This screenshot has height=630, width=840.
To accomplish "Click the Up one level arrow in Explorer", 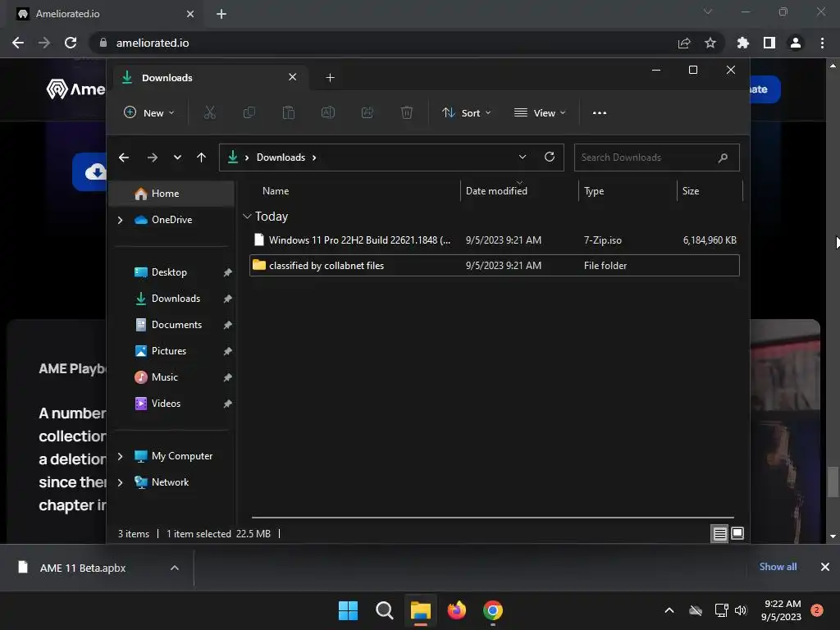I will point(202,157).
